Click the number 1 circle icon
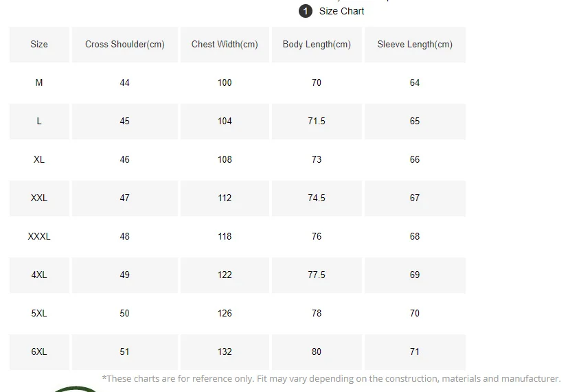This screenshot has height=392, width=570. [x=306, y=11]
